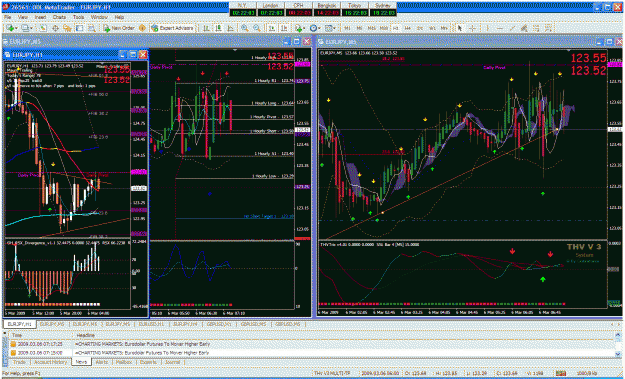Open the Journal terminal tab
Image resolution: width=625 pixels, height=379 pixels.
[x=172, y=362]
